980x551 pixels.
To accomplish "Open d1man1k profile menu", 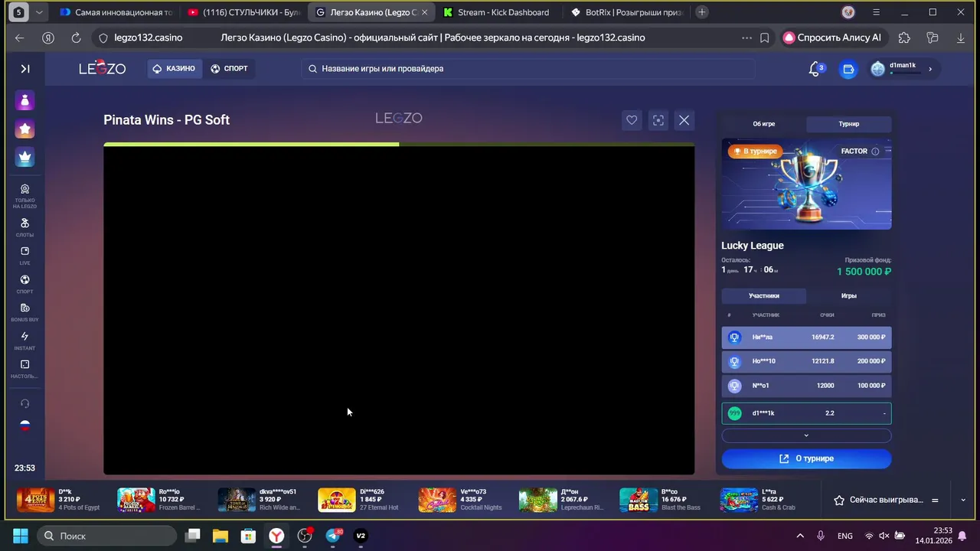I will pos(903,69).
